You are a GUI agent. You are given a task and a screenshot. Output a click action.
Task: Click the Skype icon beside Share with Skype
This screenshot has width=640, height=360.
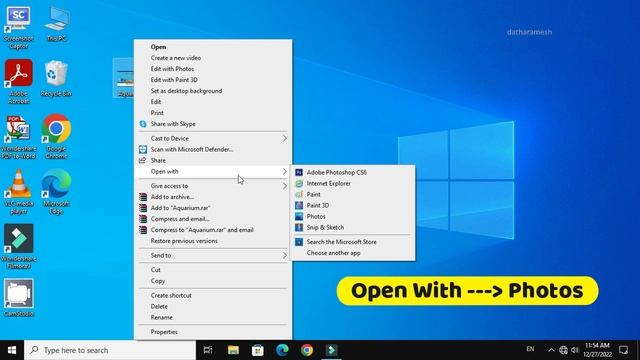[143, 124]
